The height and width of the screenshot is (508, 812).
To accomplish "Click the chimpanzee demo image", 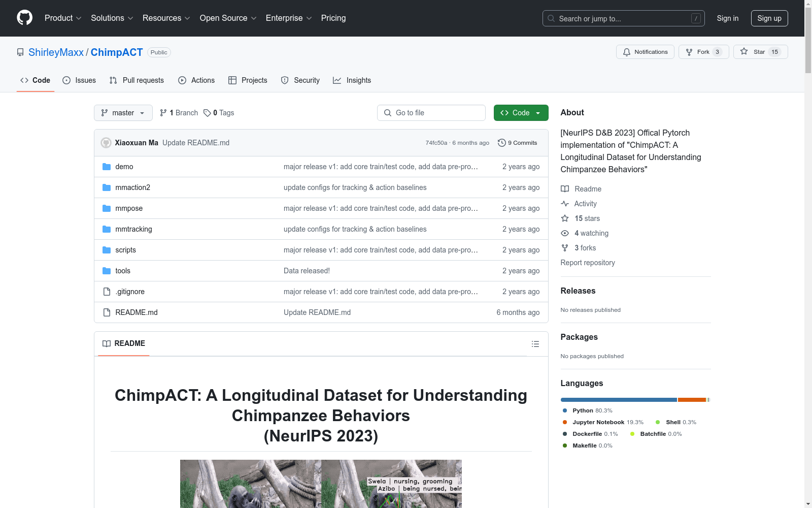I will (x=321, y=484).
